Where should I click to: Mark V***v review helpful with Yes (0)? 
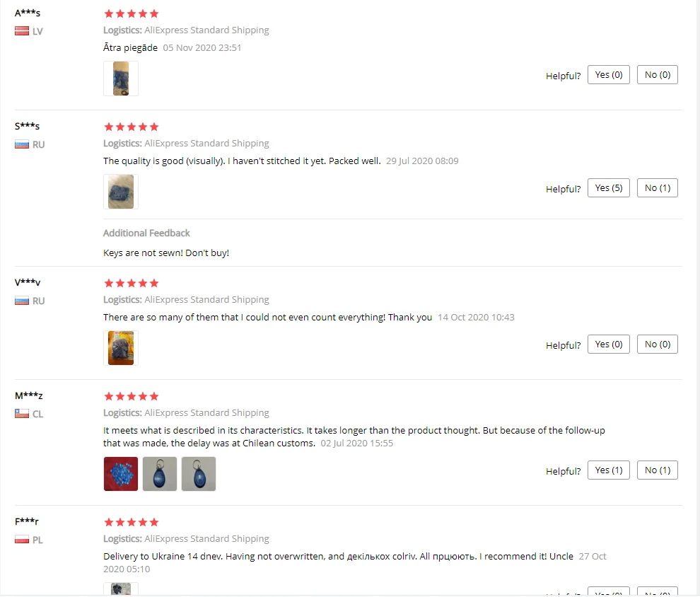coord(609,344)
